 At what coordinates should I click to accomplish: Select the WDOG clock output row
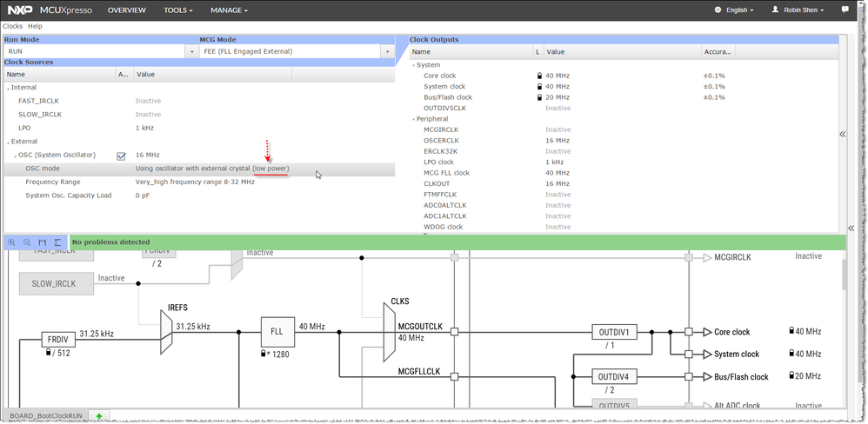click(x=624, y=227)
